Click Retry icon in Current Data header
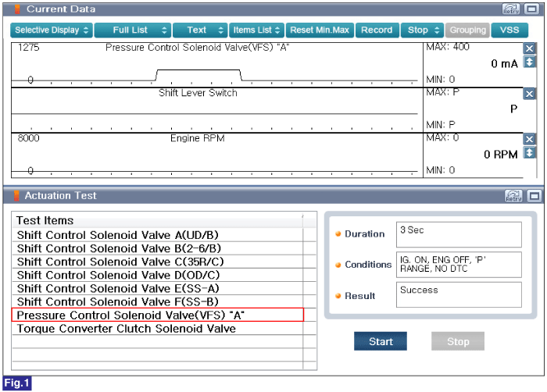The image size is (547, 392). point(511,9)
